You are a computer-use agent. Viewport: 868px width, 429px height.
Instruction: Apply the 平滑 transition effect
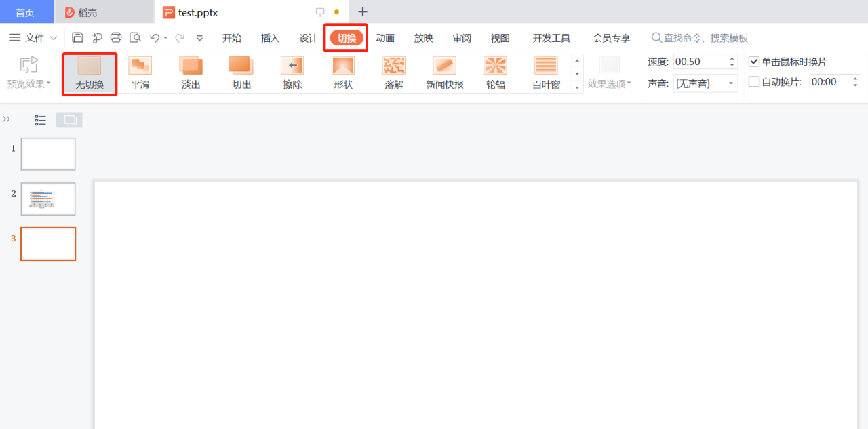[140, 73]
